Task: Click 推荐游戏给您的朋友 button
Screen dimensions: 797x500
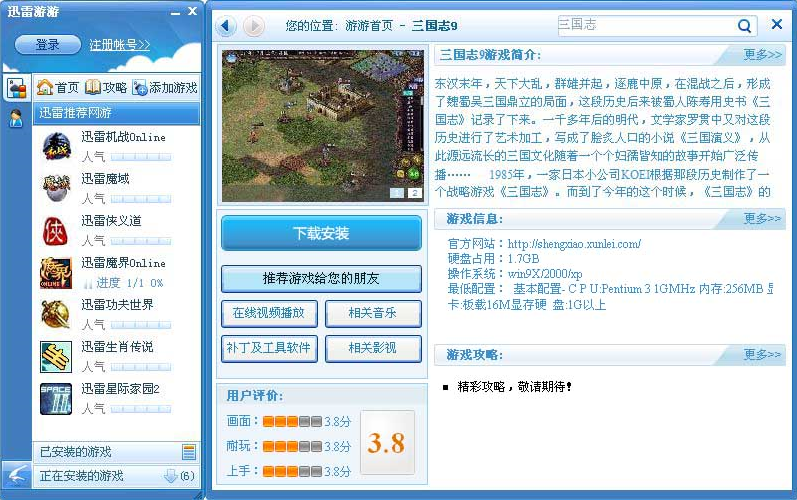Action: point(321,278)
